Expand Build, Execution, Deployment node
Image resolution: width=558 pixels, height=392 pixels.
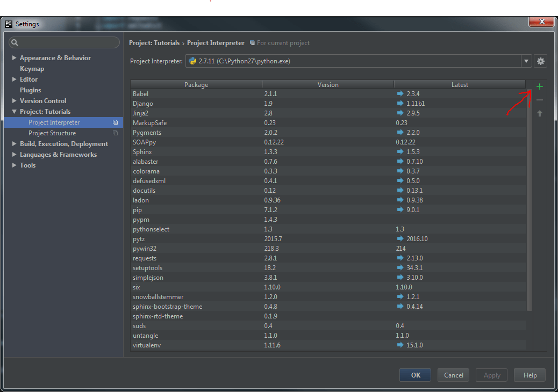14,143
